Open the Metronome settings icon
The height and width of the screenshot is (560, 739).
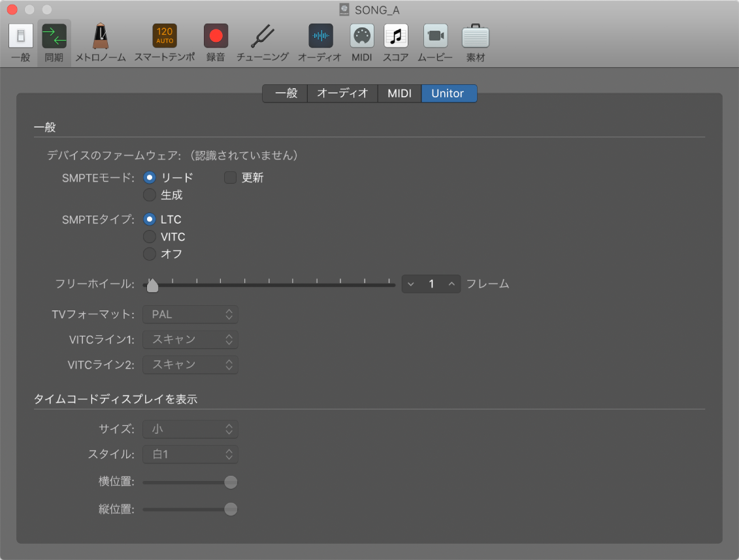(x=99, y=37)
